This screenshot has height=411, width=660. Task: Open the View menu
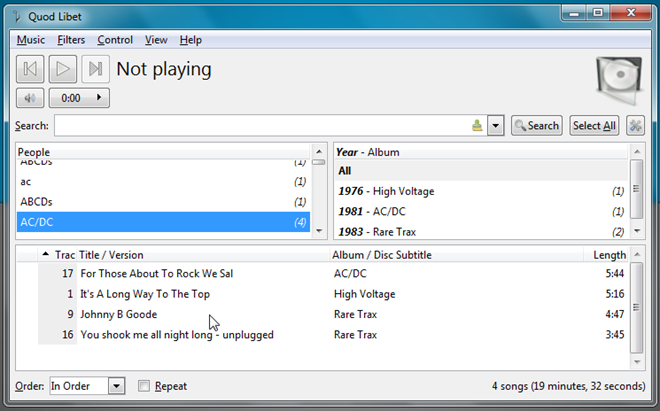(x=156, y=40)
